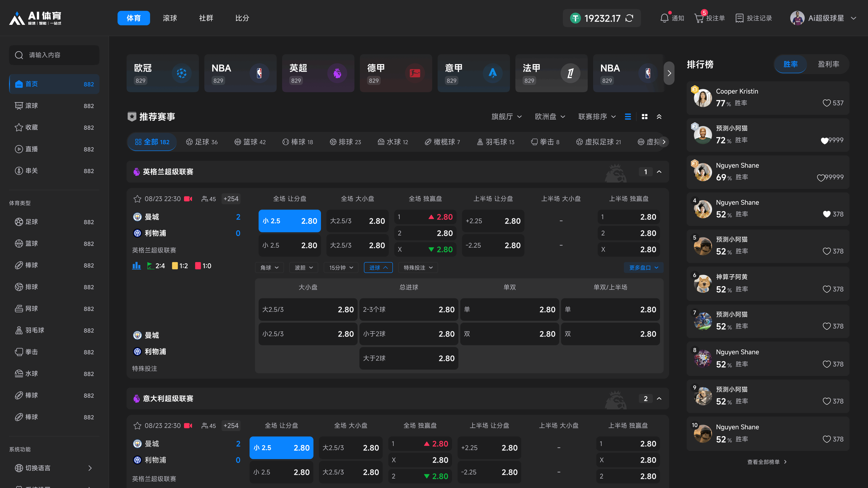The image size is (868, 488).
Task: Select 大于2球 2.80 odds cell
Action: pyautogui.click(x=409, y=358)
